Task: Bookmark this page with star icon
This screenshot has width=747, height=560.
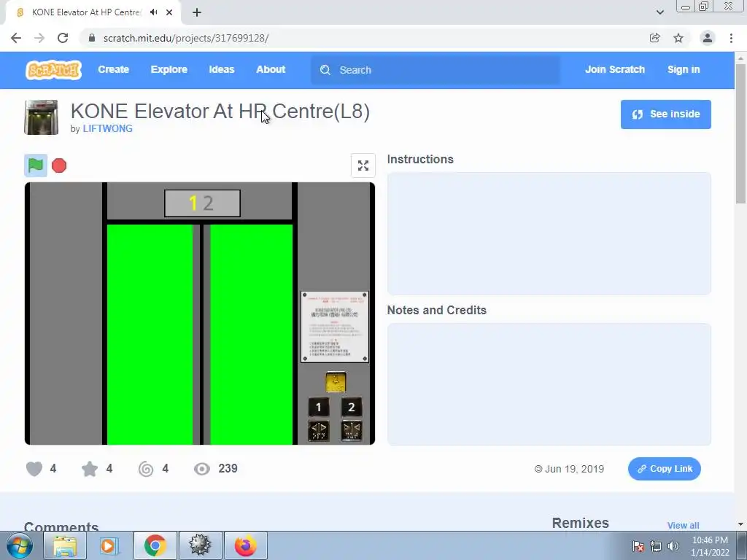Action: (x=678, y=38)
